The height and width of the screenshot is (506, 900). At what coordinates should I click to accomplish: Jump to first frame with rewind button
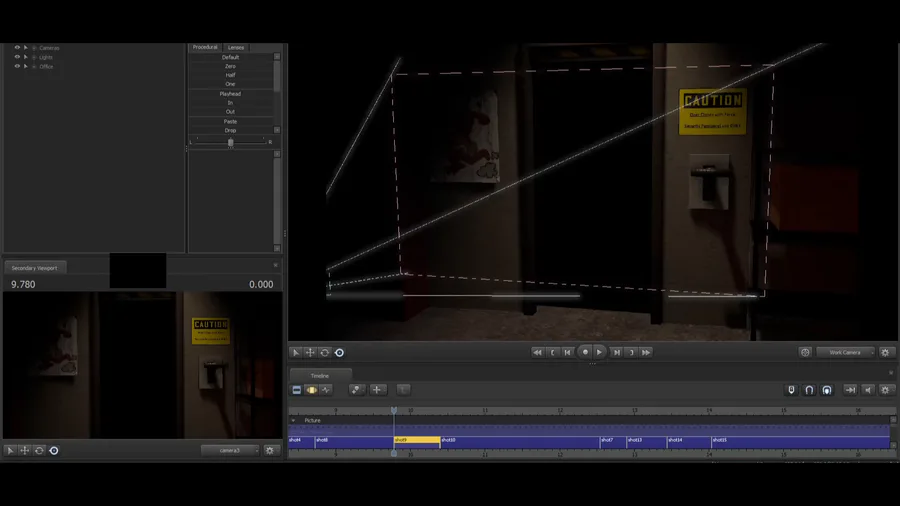(537, 352)
